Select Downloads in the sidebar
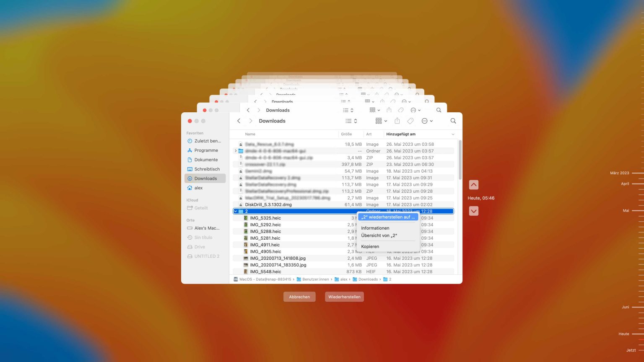This screenshot has width=644, height=362. pyautogui.click(x=205, y=178)
